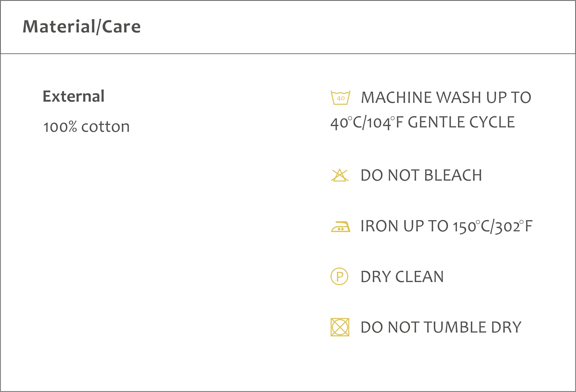Select the External section label
Image resolution: width=576 pixels, height=392 pixels.
(x=74, y=96)
